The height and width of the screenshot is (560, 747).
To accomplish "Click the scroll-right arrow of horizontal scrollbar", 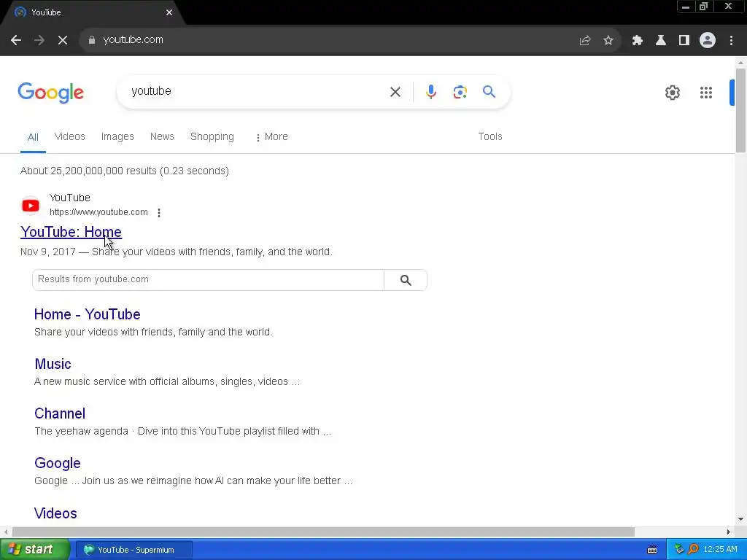I will 729,532.
